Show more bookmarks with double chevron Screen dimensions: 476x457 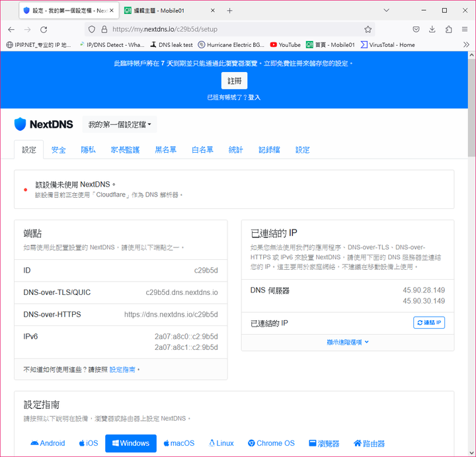click(x=466, y=44)
